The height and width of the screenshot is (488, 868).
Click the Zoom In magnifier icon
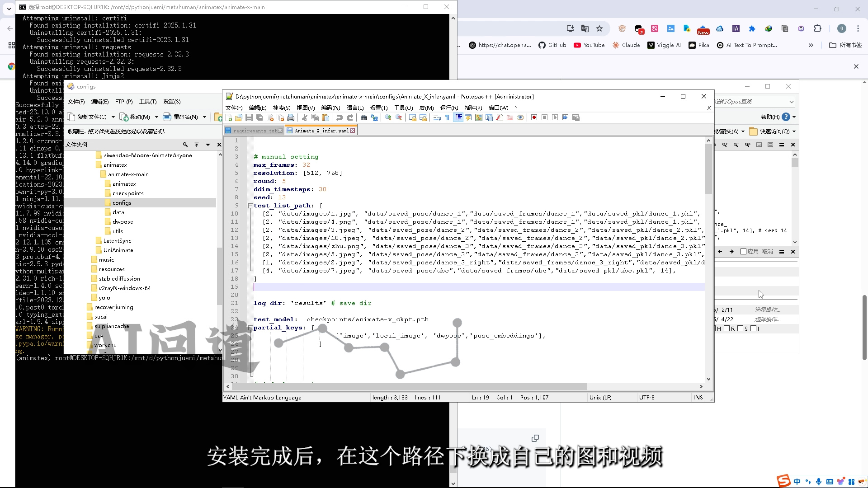pos(388,117)
